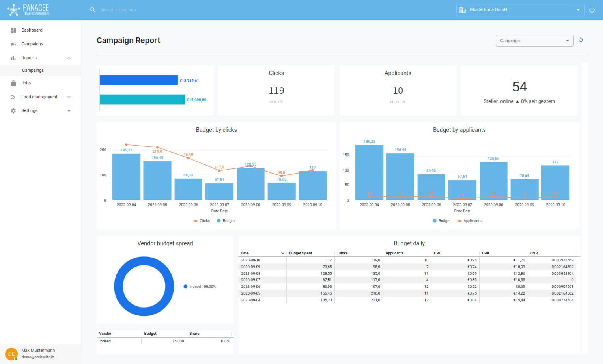Click the search magnifier icon
This screenshot has width=603, height=364.
click(x=93, y=10)
